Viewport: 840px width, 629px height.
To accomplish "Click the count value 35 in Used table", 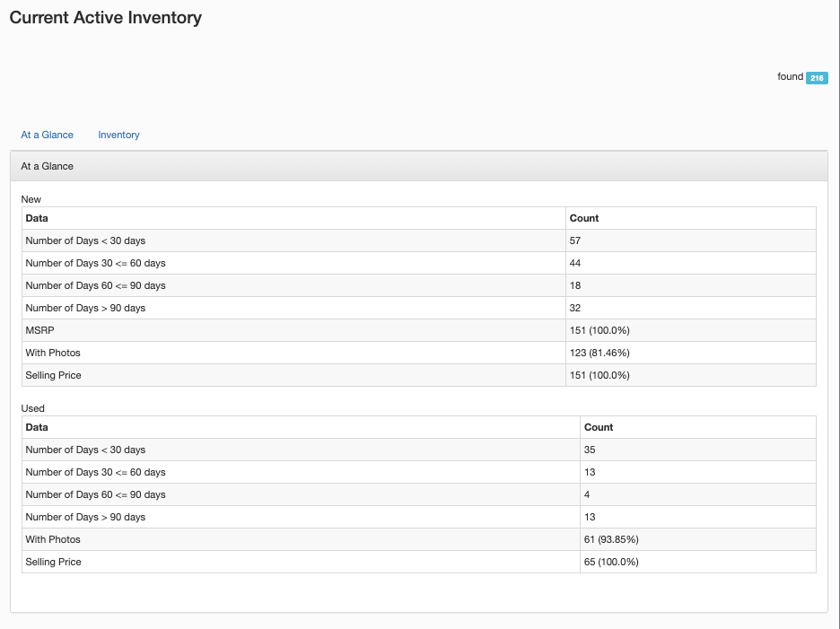I will (x=590, y=450).
